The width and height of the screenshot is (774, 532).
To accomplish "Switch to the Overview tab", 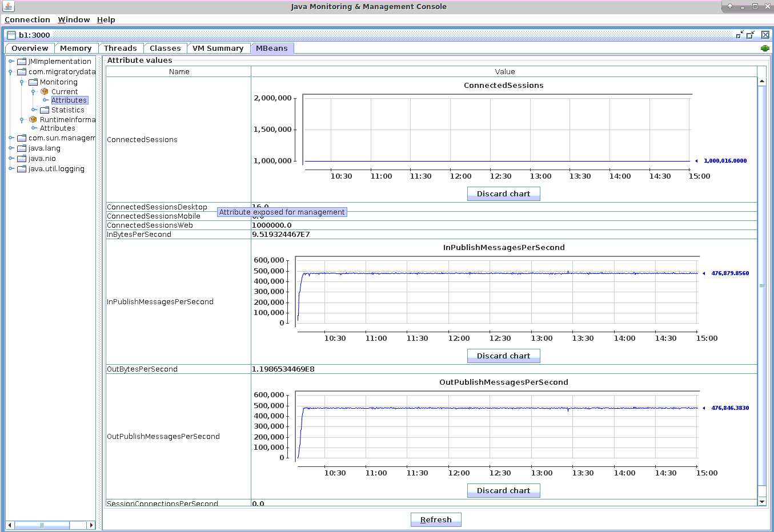I will (x=30, y=49).
